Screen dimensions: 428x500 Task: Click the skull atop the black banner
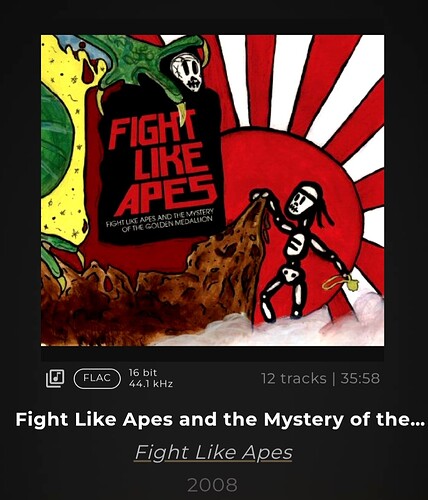coord(187,73)
